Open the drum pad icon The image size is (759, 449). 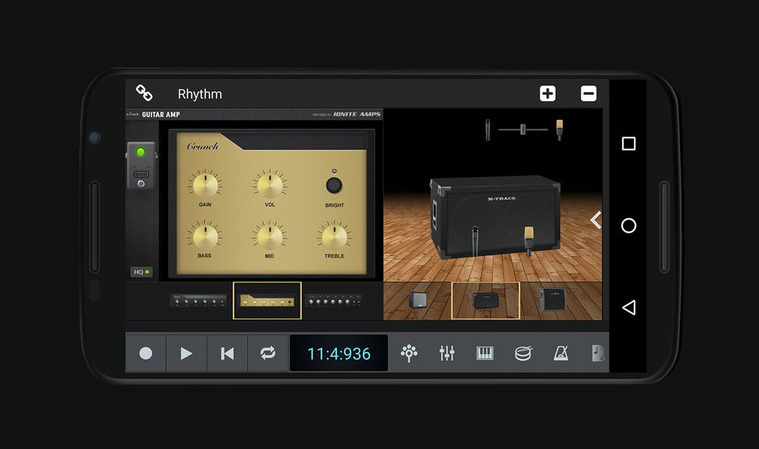click(523, 353)
